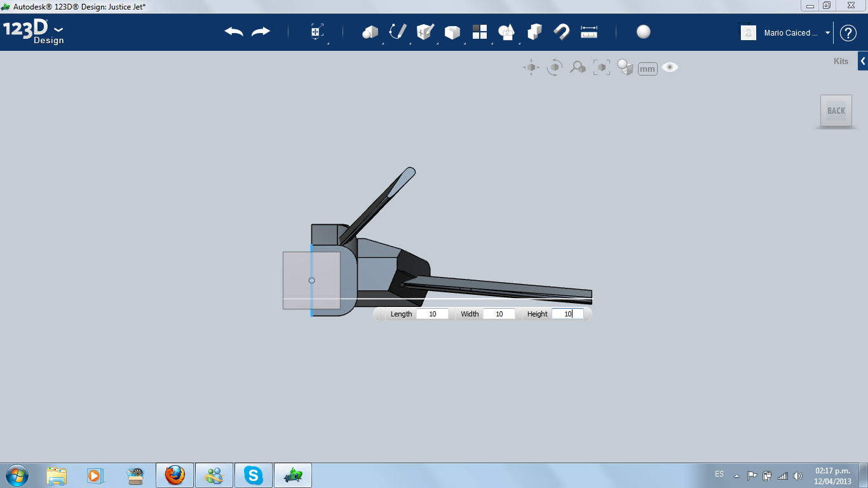
Task: Click the user profile avatar
Action: pos(749,32)
